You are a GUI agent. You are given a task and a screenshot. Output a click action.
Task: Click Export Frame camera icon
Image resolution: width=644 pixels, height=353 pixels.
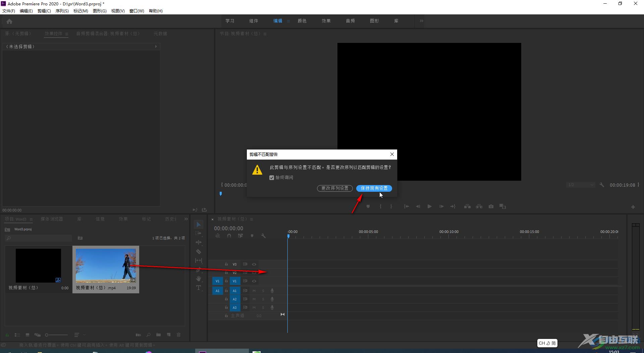click(491, 207)
